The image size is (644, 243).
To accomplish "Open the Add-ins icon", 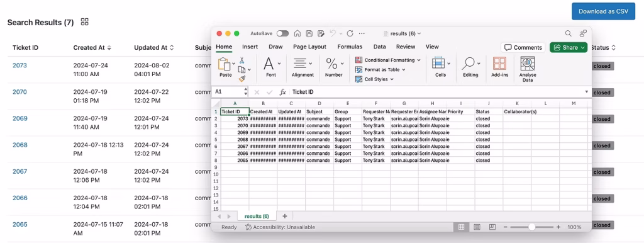I will tap(499, 67).
